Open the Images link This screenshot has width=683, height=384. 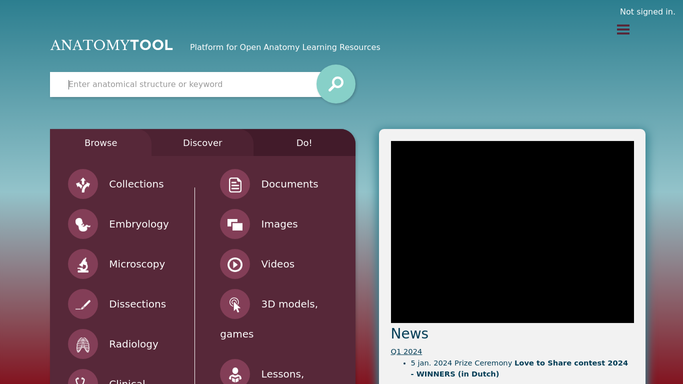tap(279, 224)
